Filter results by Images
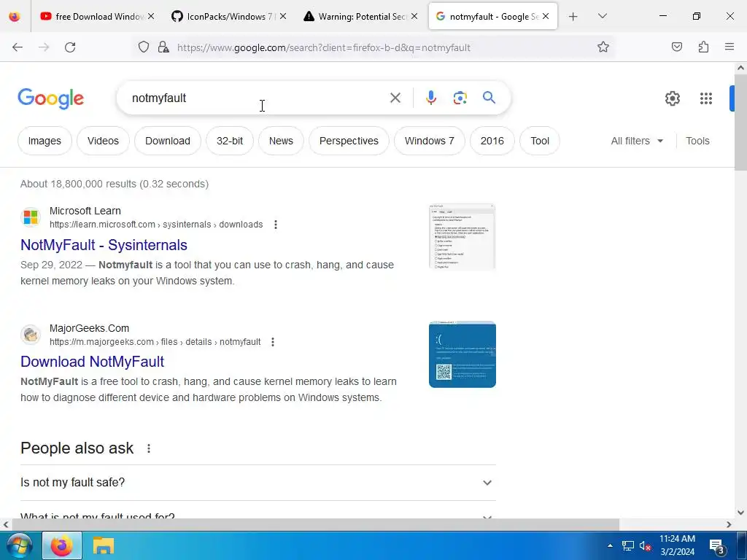 (x=44, y=141)
